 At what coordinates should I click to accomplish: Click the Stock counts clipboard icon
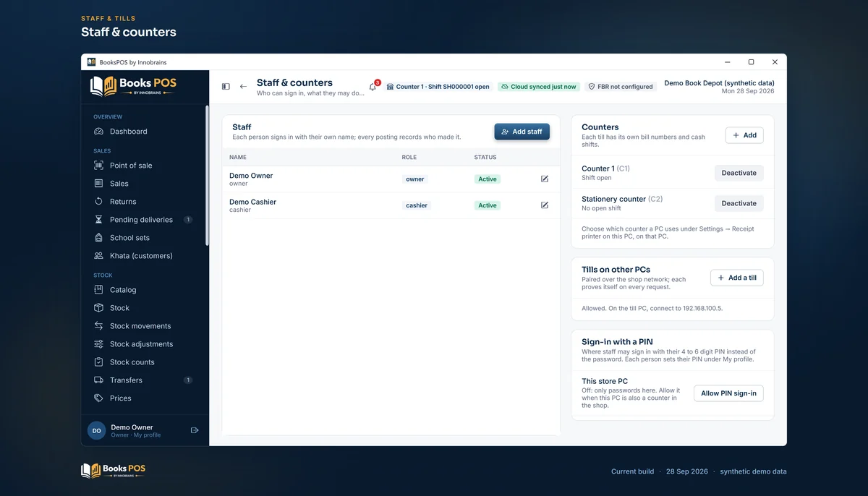pyautogui.click(x=98, y=362)
